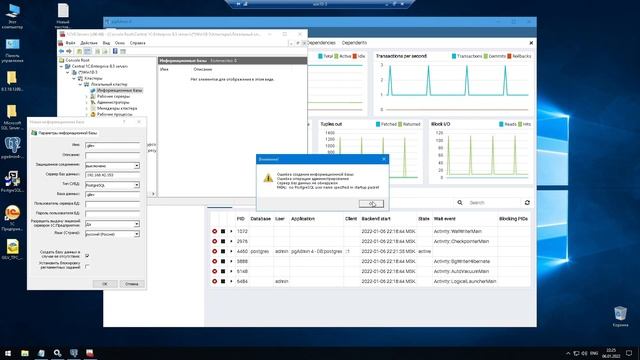Open the Панель управления desktop icon

click(x=12, y=50)
